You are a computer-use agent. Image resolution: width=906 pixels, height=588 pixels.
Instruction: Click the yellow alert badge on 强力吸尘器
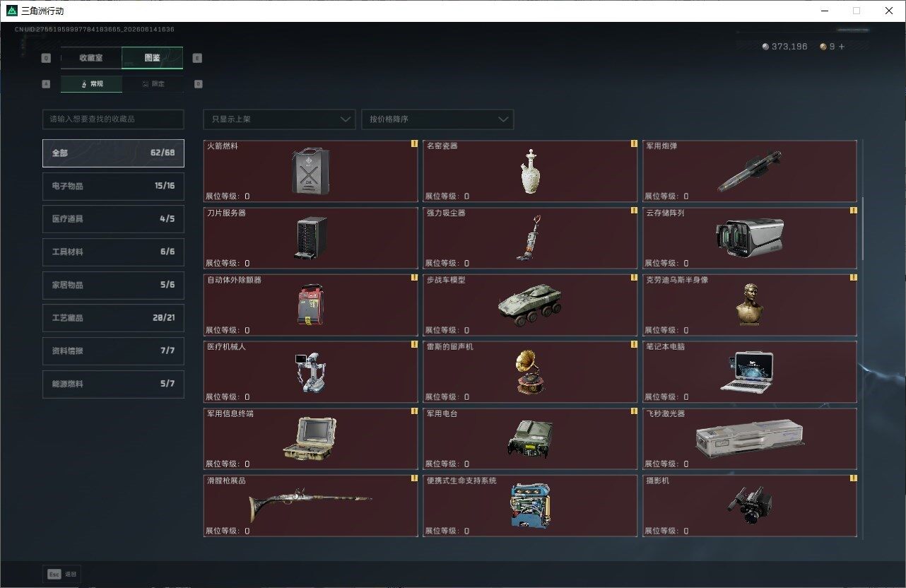pos(634,211)
